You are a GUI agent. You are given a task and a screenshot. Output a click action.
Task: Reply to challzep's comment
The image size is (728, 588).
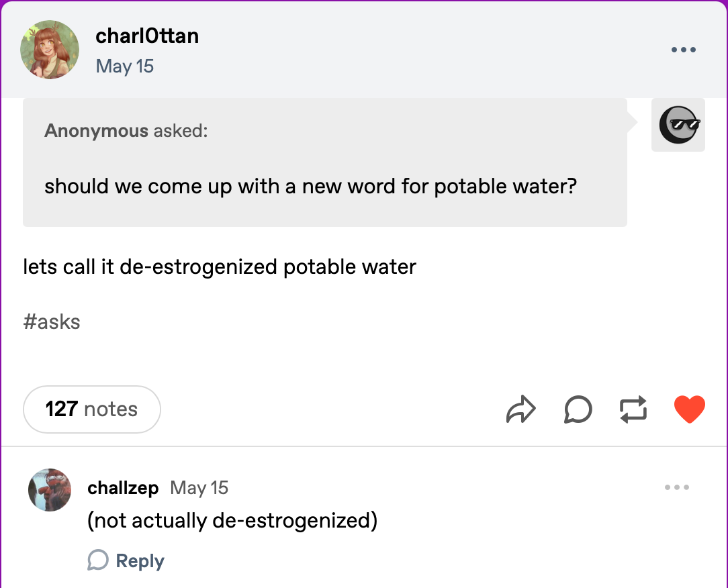126,560
